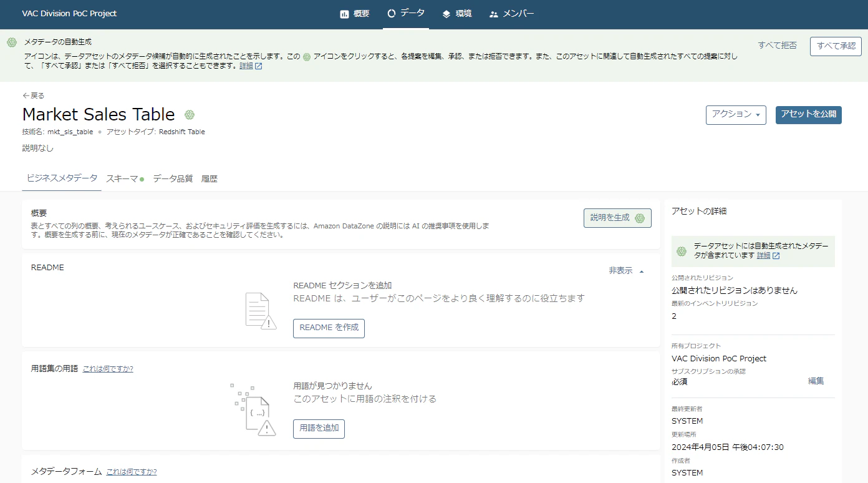Click これは何ですか? next to メタデータフォーム

(131, 472)
